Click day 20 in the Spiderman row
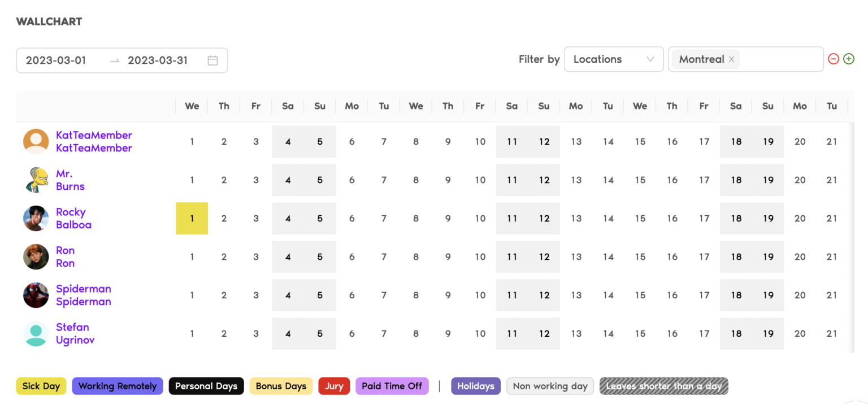 click(x=800, y=295)
